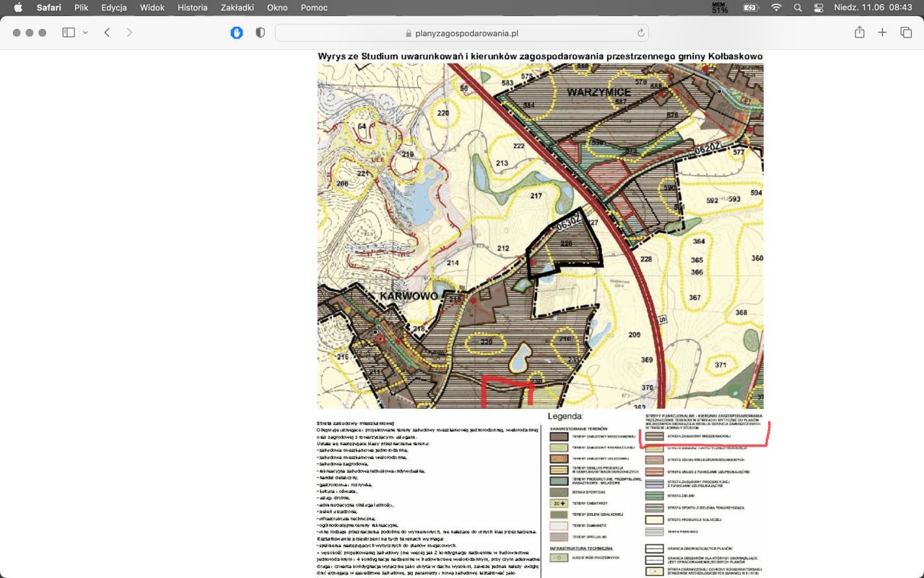Viewport: 924px width, 578px height.
Task: Open the Plik menu
Action: 81,8
